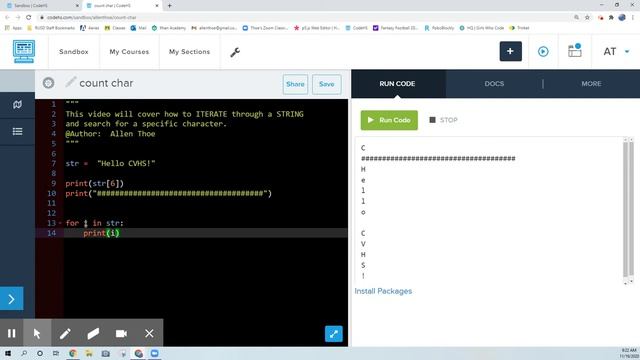Screen dimensions: 640x360
Task: Click print(str[6]) on line 9
Action: point(94,184)
